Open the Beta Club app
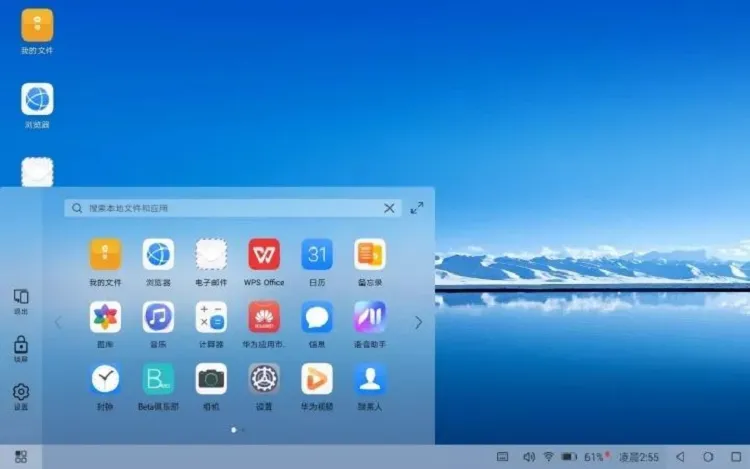This screenshot has width=750, height=469. (x=158, y=379)
